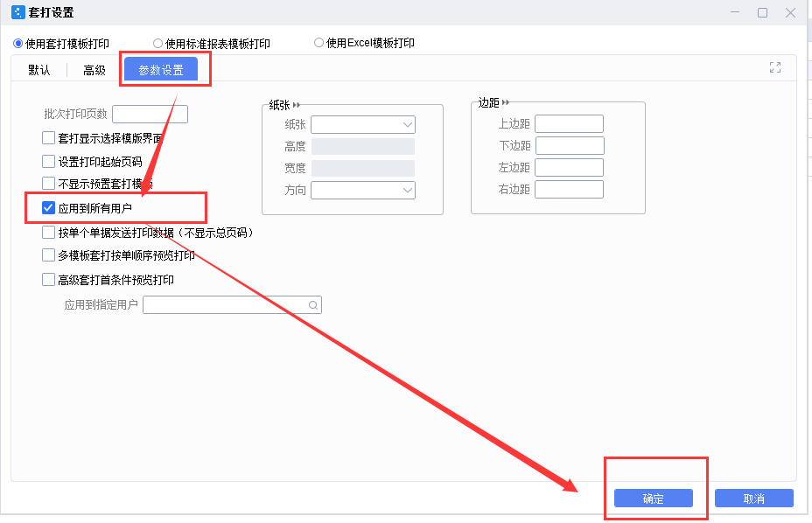Focus the 批次打印页数 input field
Screen dimensions: 812x523
point(150,114)
